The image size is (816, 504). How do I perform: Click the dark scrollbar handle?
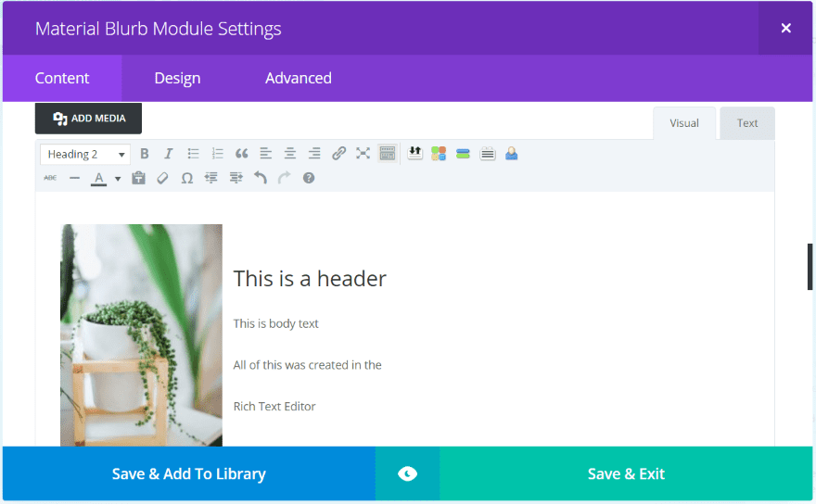(810, 266)
